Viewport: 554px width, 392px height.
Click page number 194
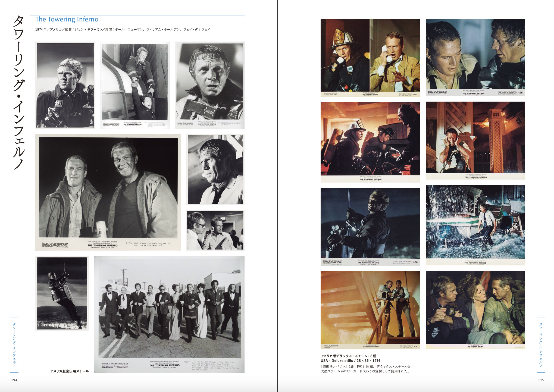14,380
